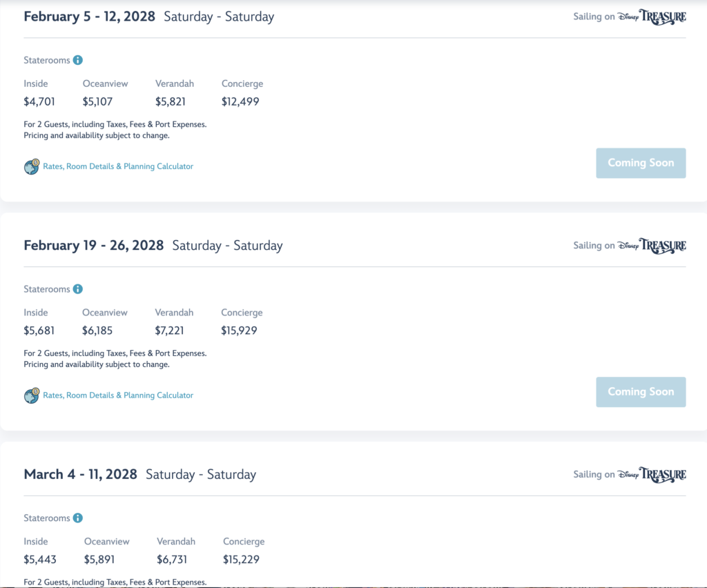707x588 pixels.
Task: Click Coming Soon button for February 19-26 sailing
Action: point(641,392)
